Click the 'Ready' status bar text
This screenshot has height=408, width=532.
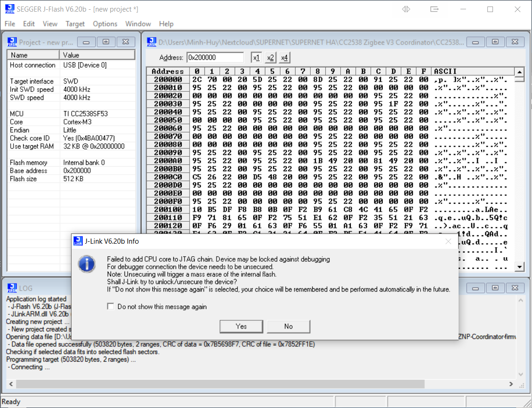coord(11,402)
